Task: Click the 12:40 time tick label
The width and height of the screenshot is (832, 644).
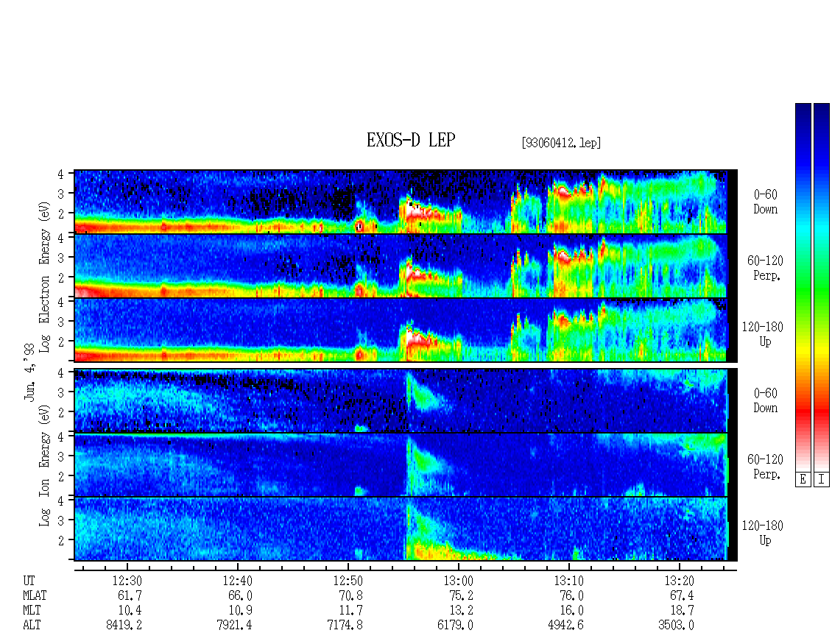Action: click(237, 581)
